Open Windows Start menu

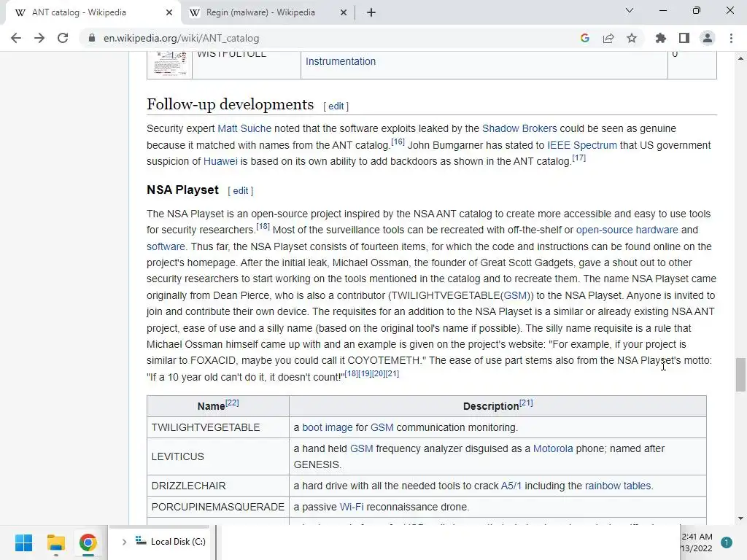(23, 542)
